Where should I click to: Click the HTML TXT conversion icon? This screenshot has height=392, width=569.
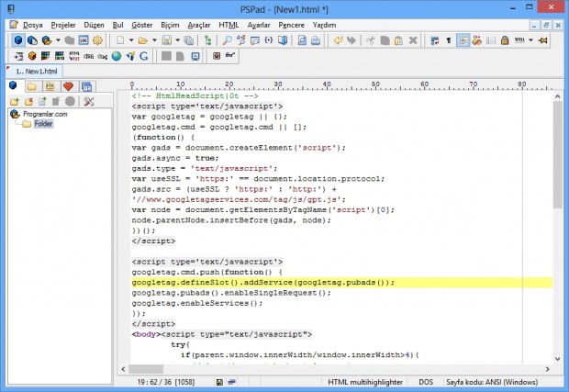(74, 56)
